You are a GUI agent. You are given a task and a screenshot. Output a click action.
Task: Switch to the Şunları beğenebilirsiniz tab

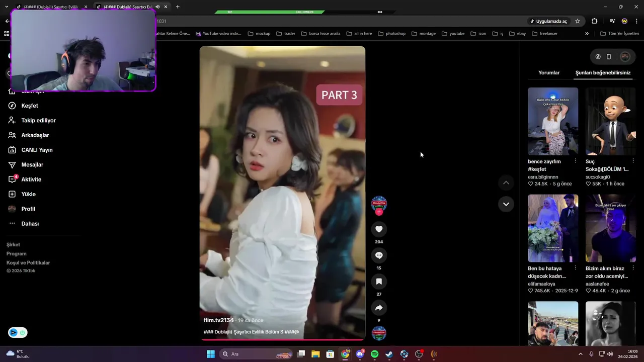603,73
